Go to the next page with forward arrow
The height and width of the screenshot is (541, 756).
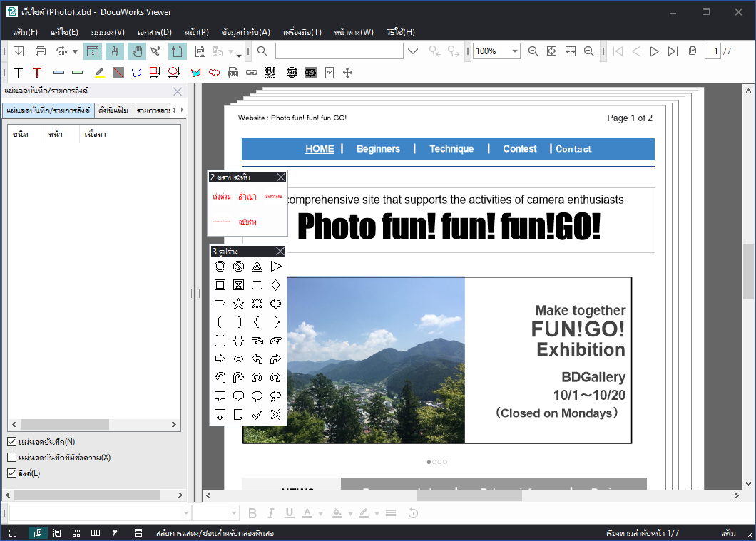tap(654, 51)
